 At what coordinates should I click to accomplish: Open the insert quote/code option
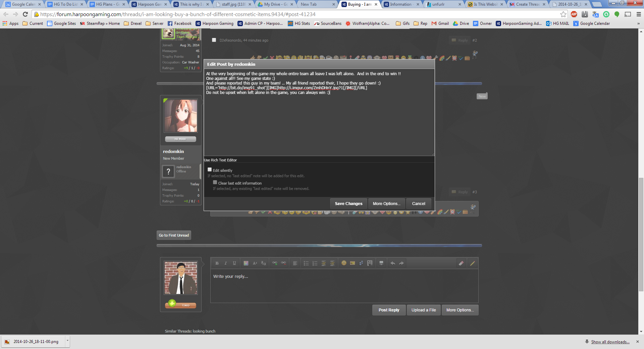[x=370, y=263]
